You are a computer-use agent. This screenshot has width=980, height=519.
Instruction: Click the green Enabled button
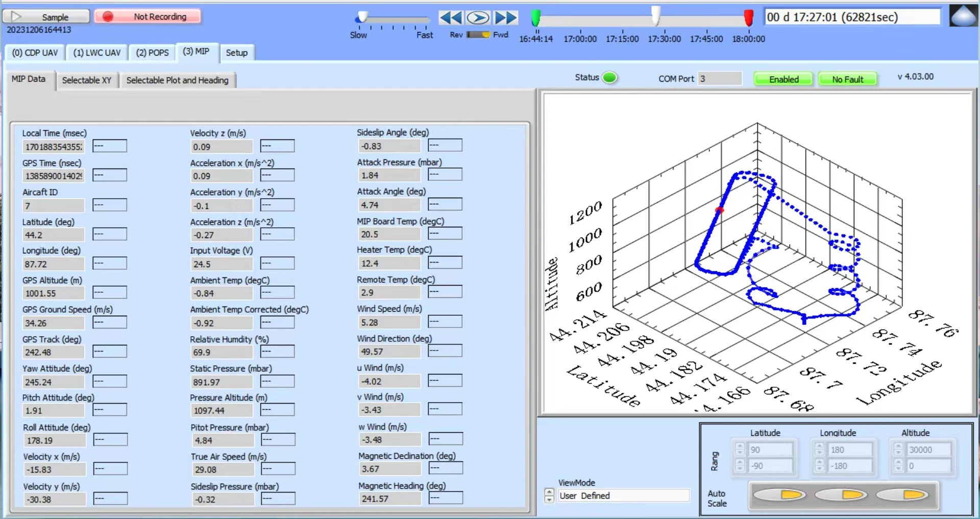click(783, 79)
